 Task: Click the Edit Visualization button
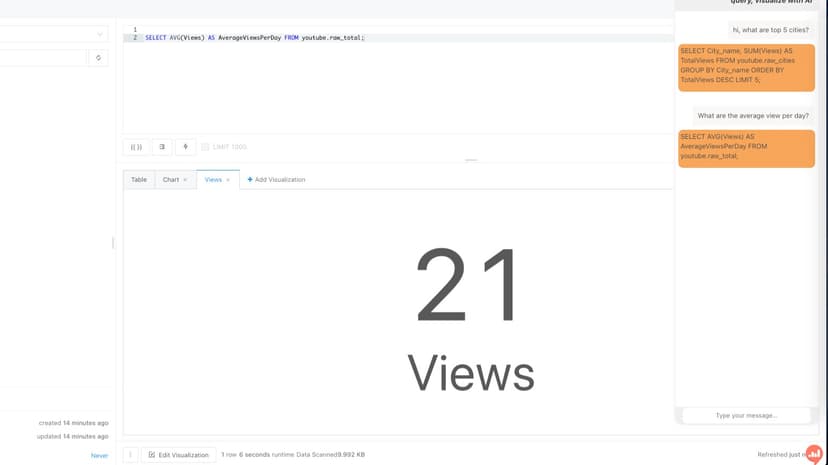178,454
